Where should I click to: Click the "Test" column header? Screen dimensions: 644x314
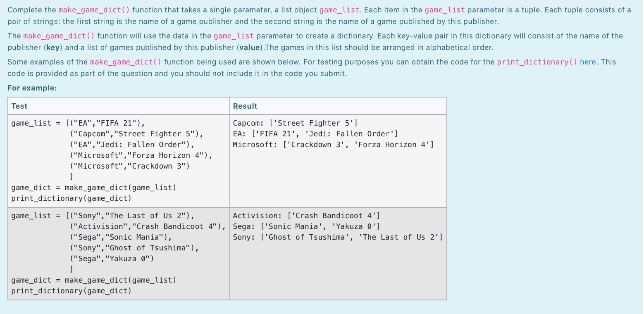click(19, 106)
